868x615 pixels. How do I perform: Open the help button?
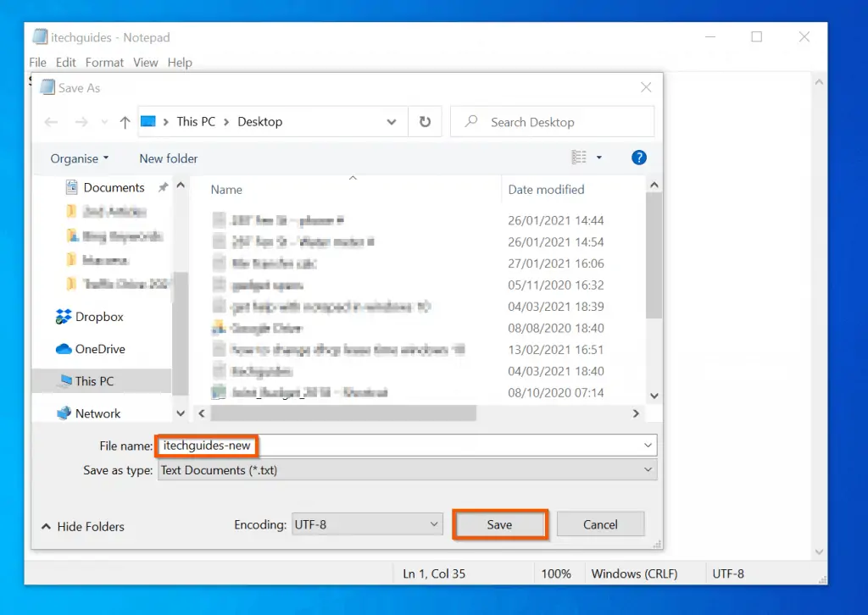tap(639, 158)
